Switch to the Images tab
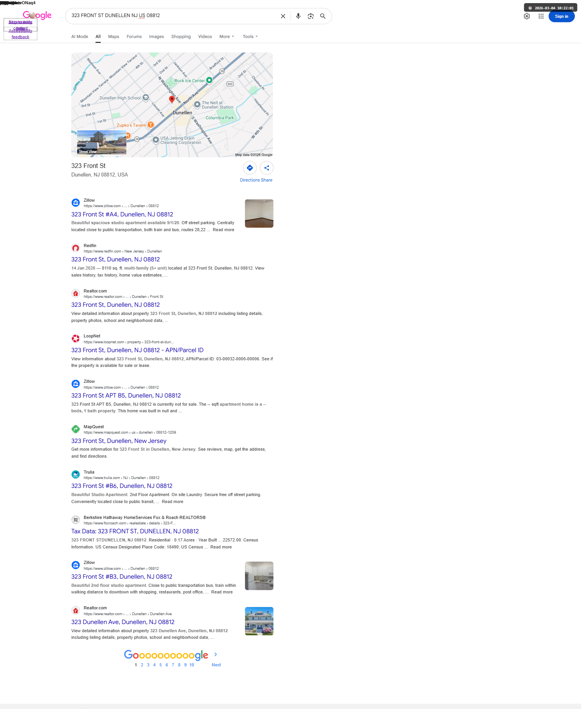This screenshot has width=588, height=709. pos(157,36)
